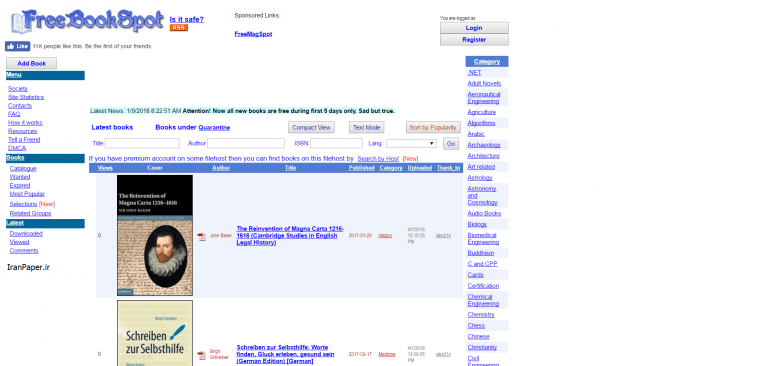Click the ISBN input box
768x366 pixels.
click(x=336, y=144)
